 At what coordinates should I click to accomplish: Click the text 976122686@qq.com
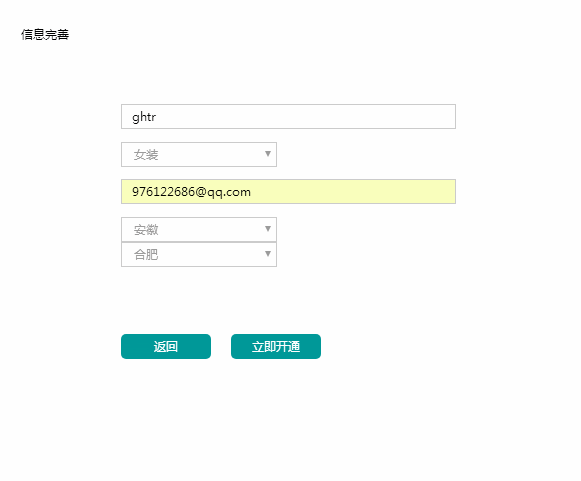pos(191,192)
